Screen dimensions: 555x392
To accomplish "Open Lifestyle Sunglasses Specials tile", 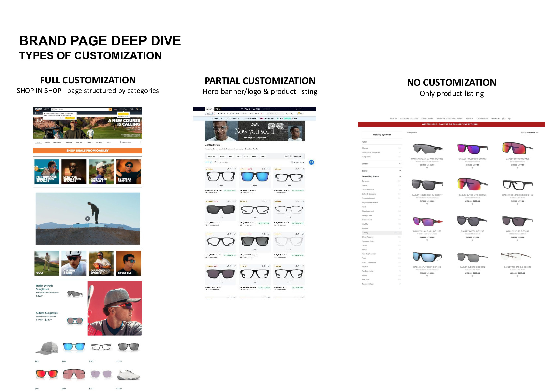I will tap(74, 172).
